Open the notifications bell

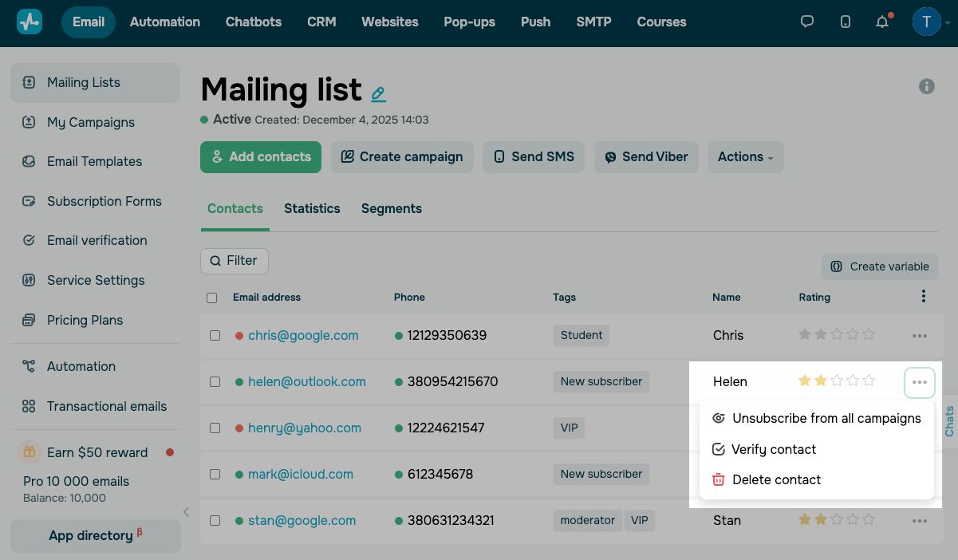point(882,22)
